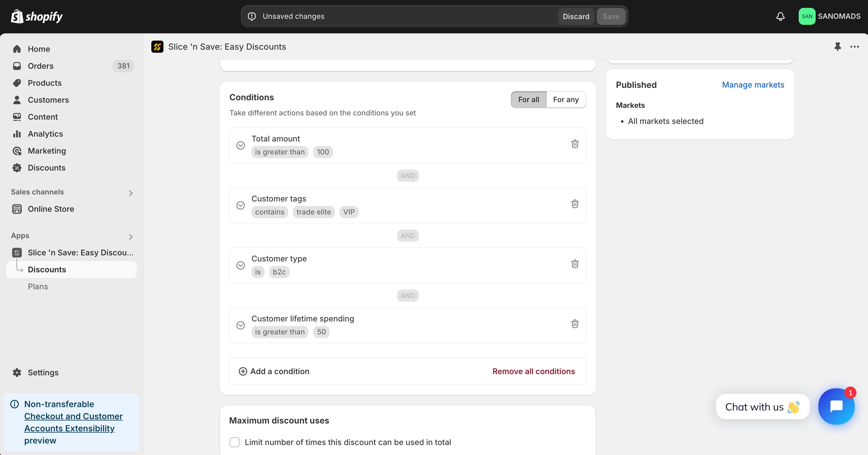Click Remove all conditions
This screenshot has width=868, height=455.
coord(533,371)
